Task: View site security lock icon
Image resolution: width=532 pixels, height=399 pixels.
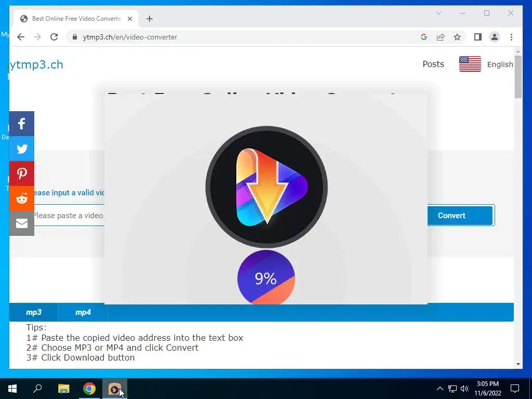Action: (75, 37)
